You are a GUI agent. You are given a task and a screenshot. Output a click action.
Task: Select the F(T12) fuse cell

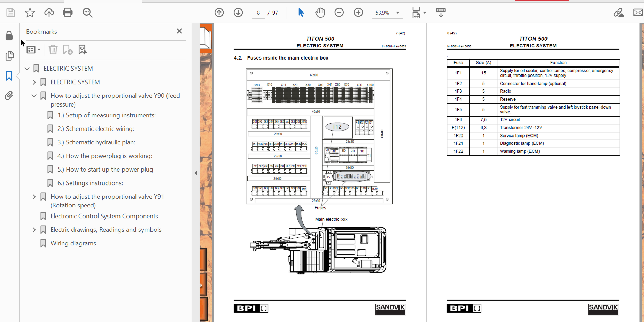click(x=458, y=128)
